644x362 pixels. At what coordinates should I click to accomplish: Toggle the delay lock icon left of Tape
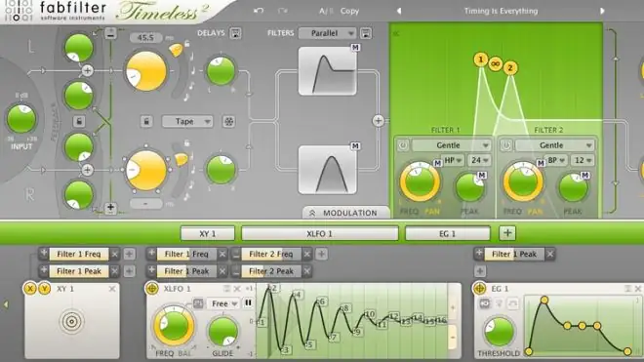click(x=146, y=121)
